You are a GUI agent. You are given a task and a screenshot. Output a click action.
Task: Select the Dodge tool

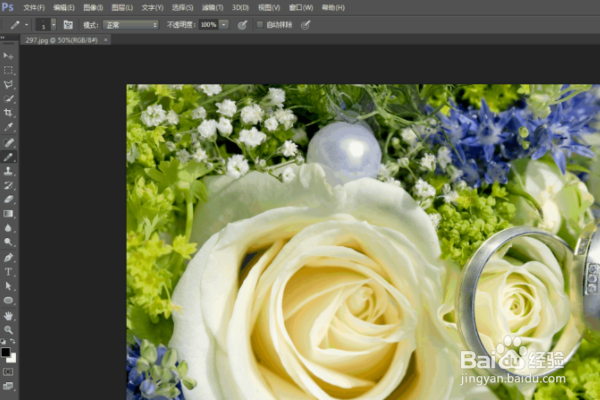coord(8,242)
